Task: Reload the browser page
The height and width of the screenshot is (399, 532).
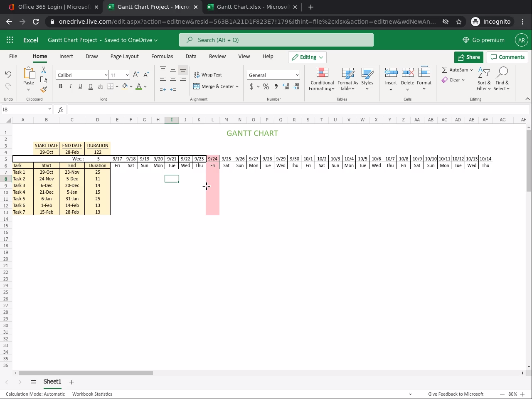Action: click(x=36, y=22)
